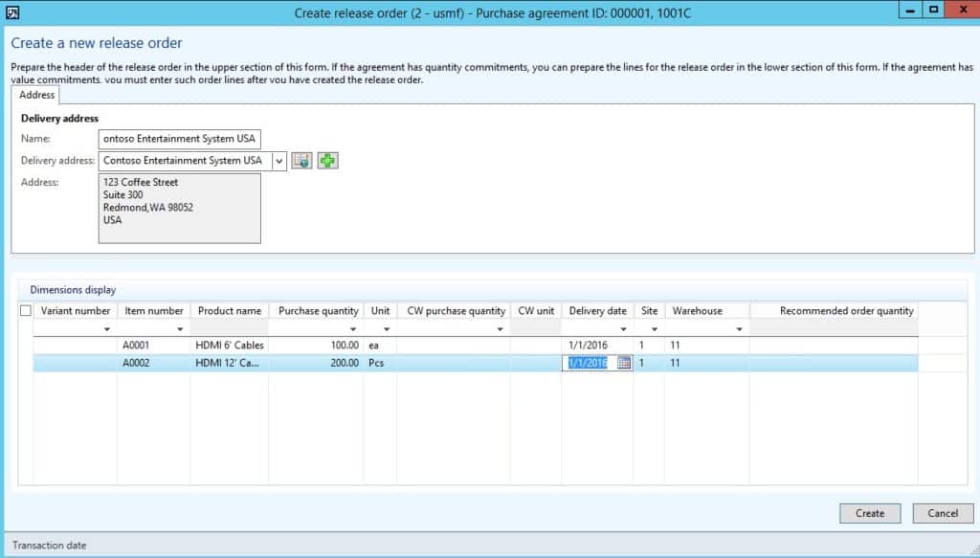Open Item number filter dropdown
Viewport: 980px width, 558px height.
(x=180, y=328)
